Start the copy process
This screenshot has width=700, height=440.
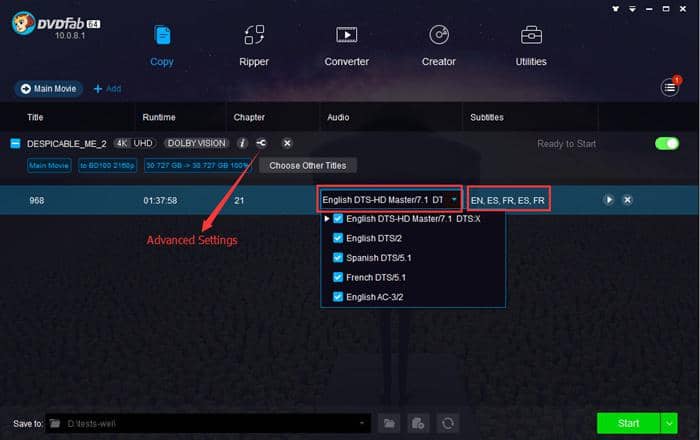pos(628,423)
